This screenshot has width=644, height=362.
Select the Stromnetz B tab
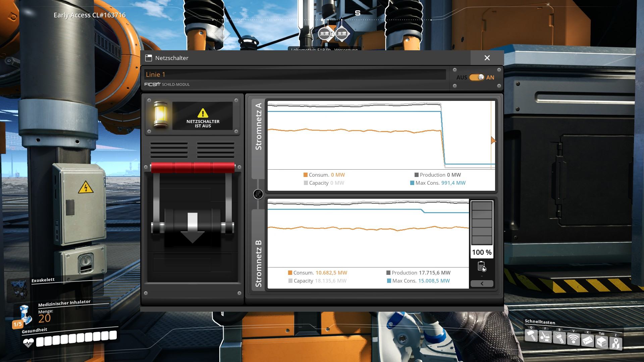tap(258, 250)
